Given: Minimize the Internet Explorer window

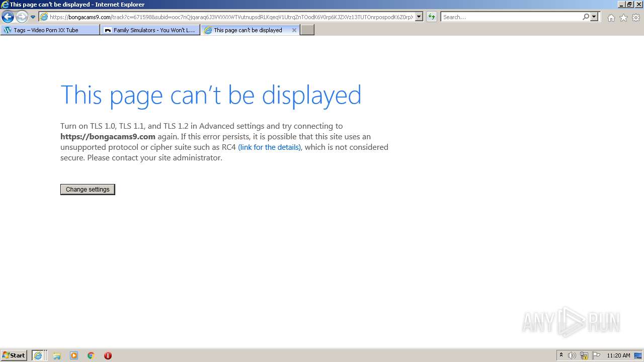Looking at the screenshot, I should 621,4.
